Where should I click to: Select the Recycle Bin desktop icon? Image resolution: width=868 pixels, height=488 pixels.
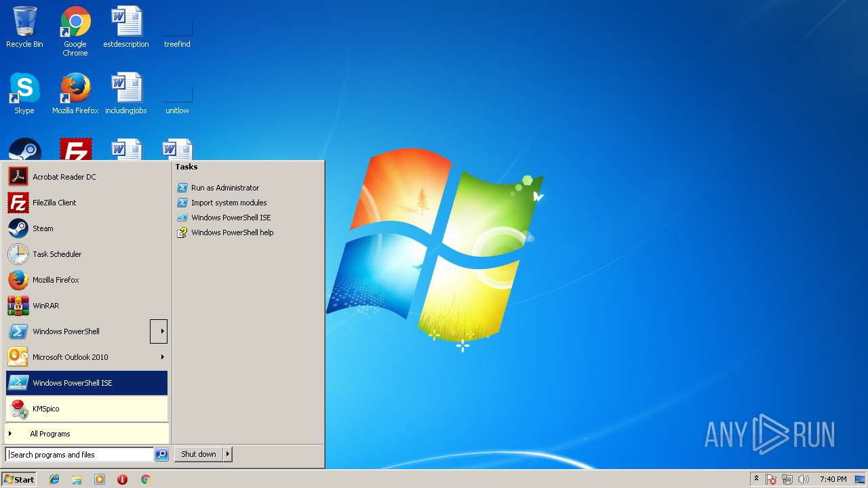(x=24, y=27)
